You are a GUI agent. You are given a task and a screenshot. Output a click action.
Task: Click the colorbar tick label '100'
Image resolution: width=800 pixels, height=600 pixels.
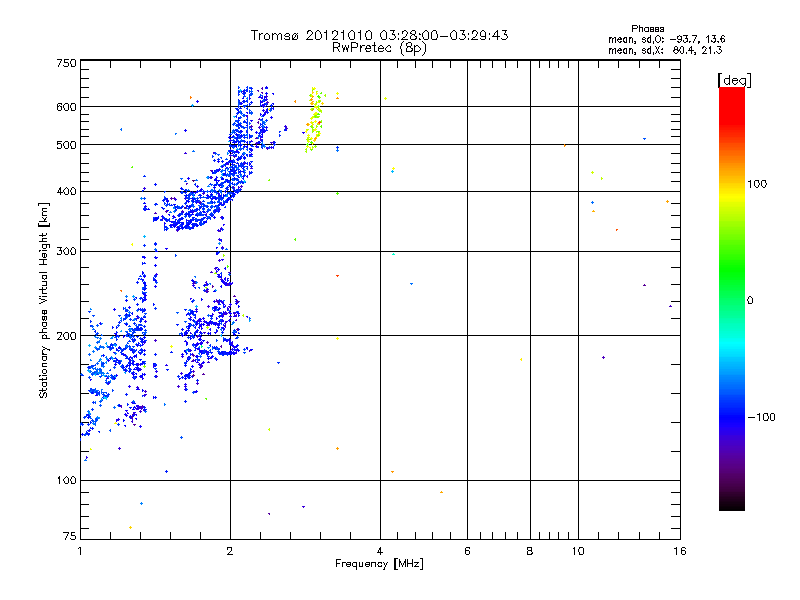[x=757, y=184]
